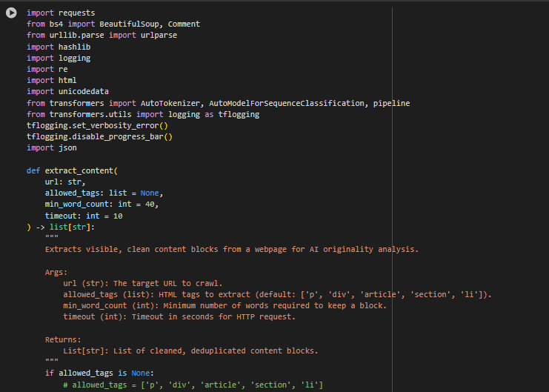Click 'import logging' line
This screenshot has width=549, height=392.
point(59,58)
